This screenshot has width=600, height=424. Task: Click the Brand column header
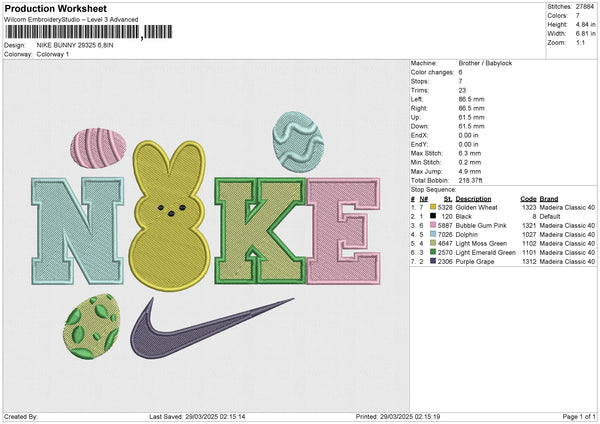(549, 198)
